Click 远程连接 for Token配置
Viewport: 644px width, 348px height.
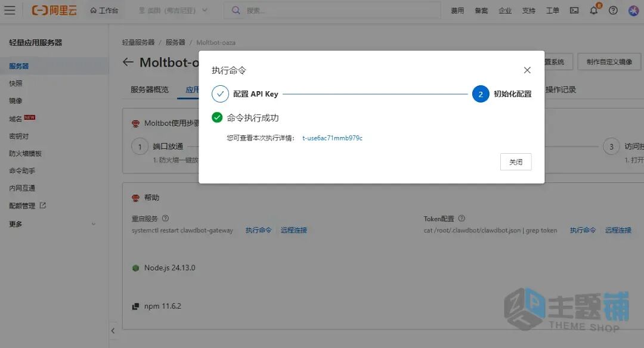click(x=618, y=230)
